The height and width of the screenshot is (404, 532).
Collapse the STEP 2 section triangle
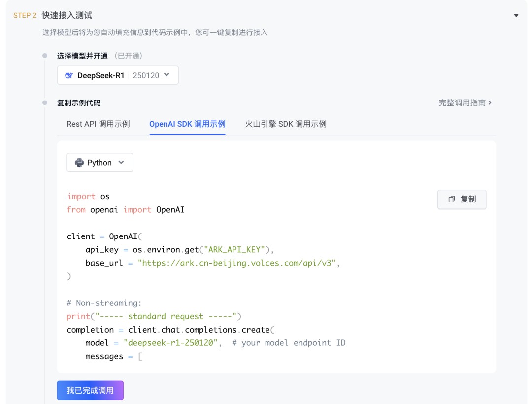[516, 16]
